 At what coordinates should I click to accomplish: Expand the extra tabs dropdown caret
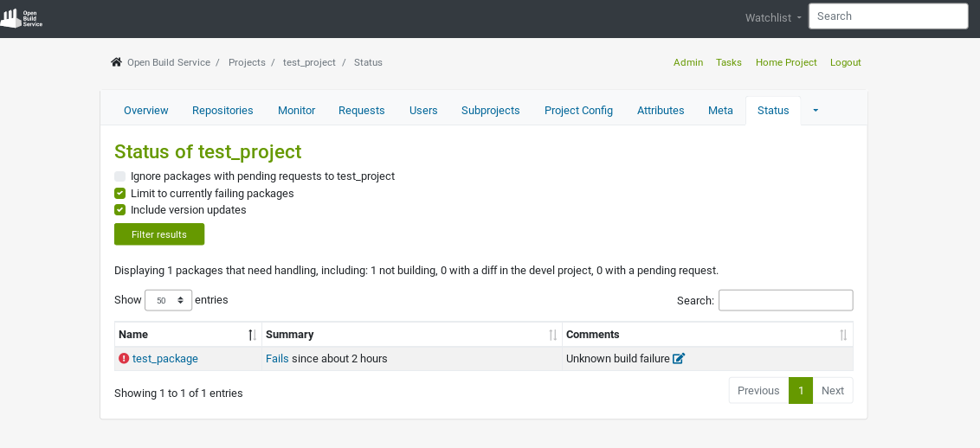coord(816,111)
